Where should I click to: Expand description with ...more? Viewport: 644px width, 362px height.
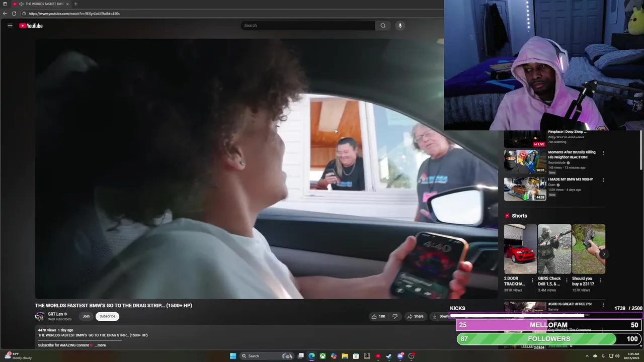pyautogui.click(x=101, y=345)
